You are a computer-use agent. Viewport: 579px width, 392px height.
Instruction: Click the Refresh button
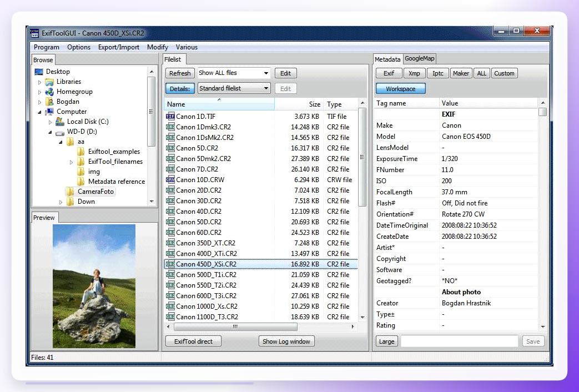coord(180,73)
